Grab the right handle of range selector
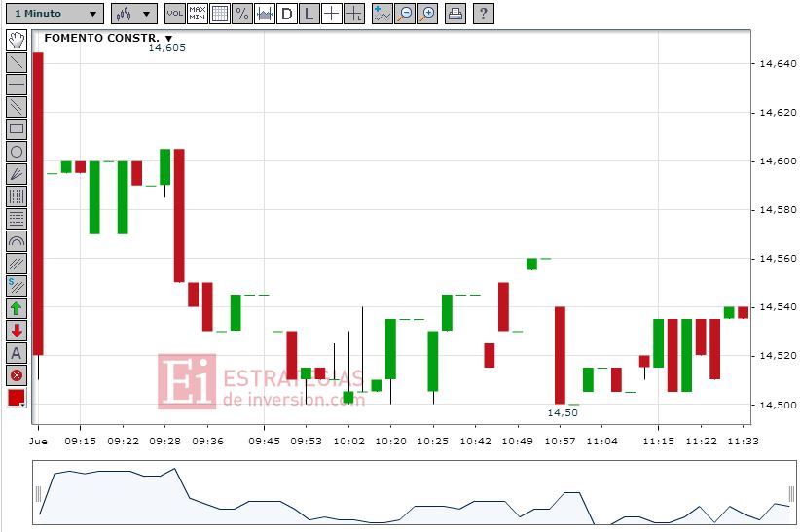The height and width of the screenshot is (532, 800). point(791,494)
